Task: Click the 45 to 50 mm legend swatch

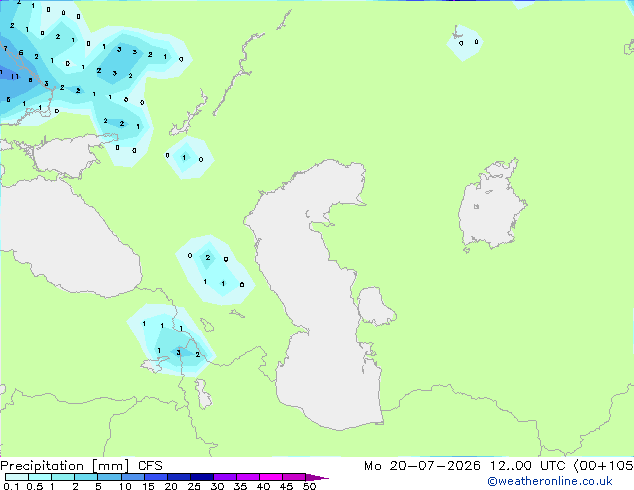Action: tap(294, 477)
